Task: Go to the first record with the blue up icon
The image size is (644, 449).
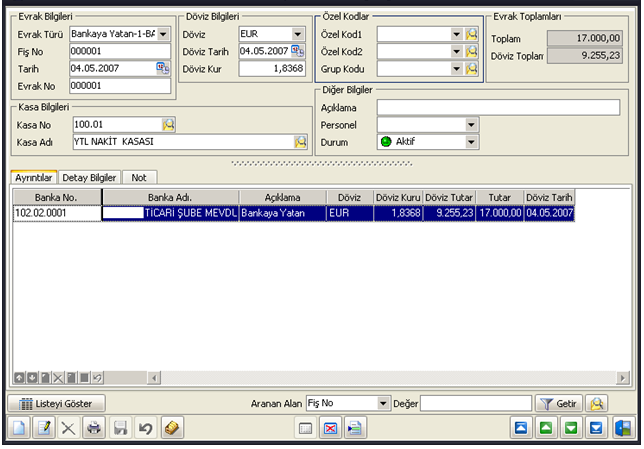Action: click(521, 428)
